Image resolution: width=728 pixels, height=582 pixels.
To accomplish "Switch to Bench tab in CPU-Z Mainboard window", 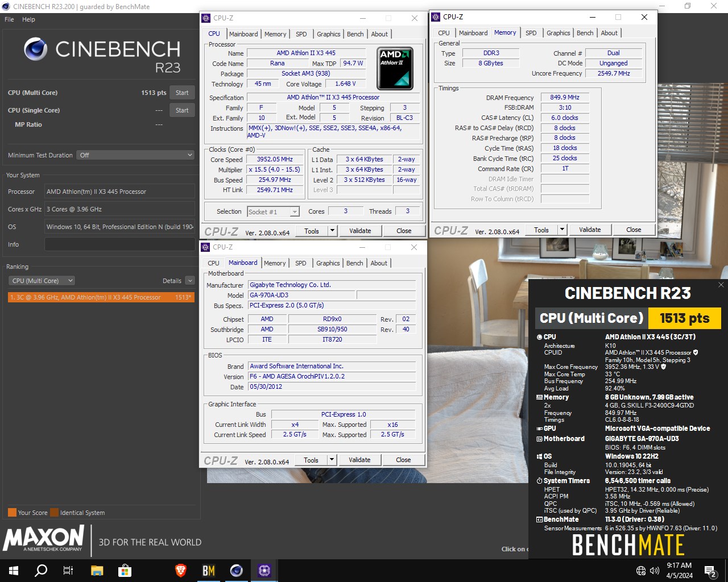I will [355, 263].
